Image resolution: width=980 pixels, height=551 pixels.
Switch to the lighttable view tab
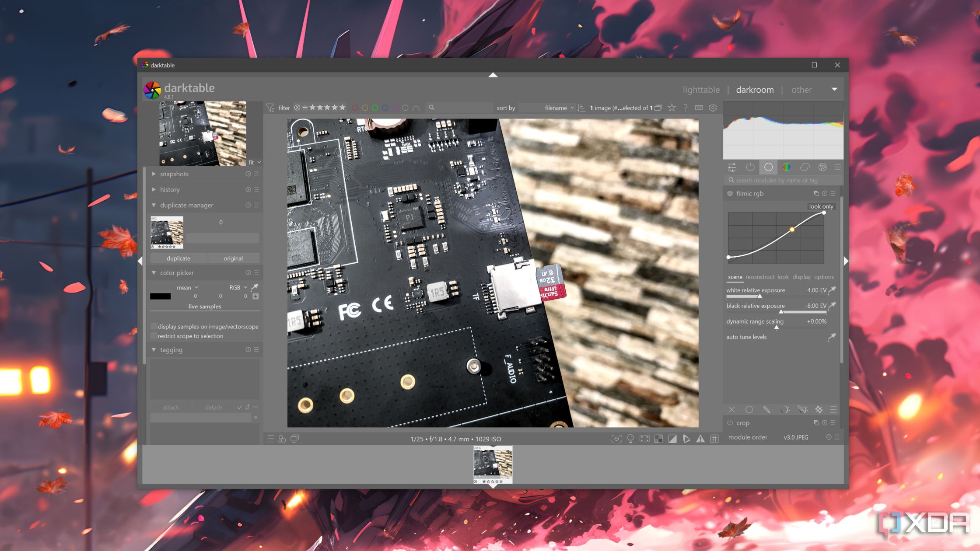click(x=703, y=89)
